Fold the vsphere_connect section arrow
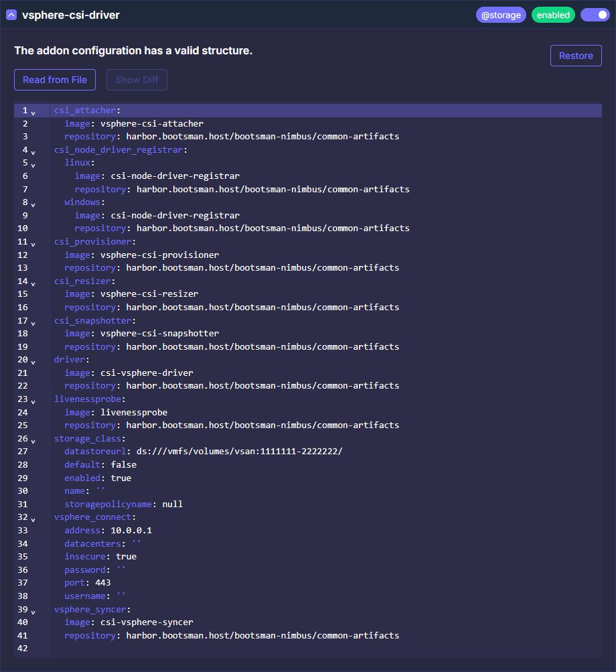Image resolution: width=616 pixels, height=672 pixels. [33, 519]
